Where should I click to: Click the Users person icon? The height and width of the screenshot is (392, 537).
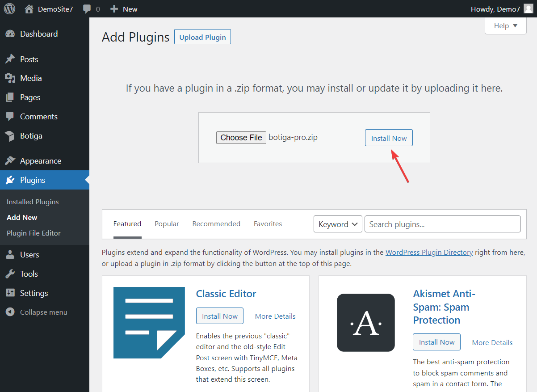(x=10, y=255)
